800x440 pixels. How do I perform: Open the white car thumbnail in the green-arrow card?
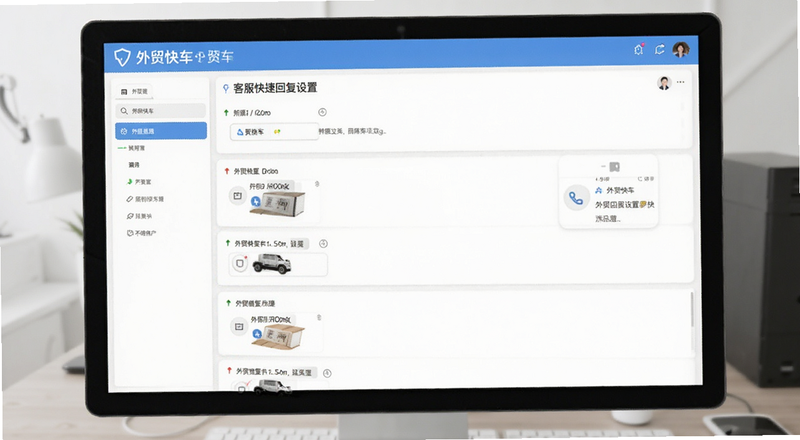click(x=272, y=263)
